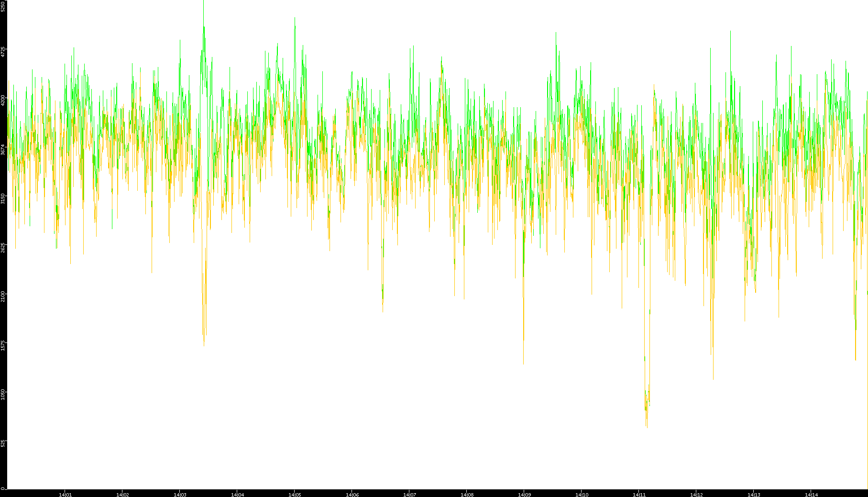868x497 pixels.
Task: Click the 1050 vertical axis value
Action: click(3, 394)
